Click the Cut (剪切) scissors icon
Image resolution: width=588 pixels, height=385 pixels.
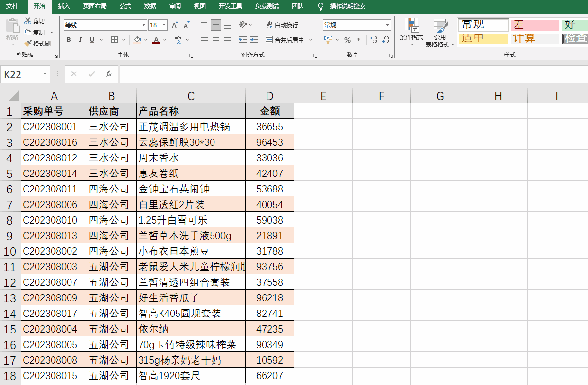[28, 21]
